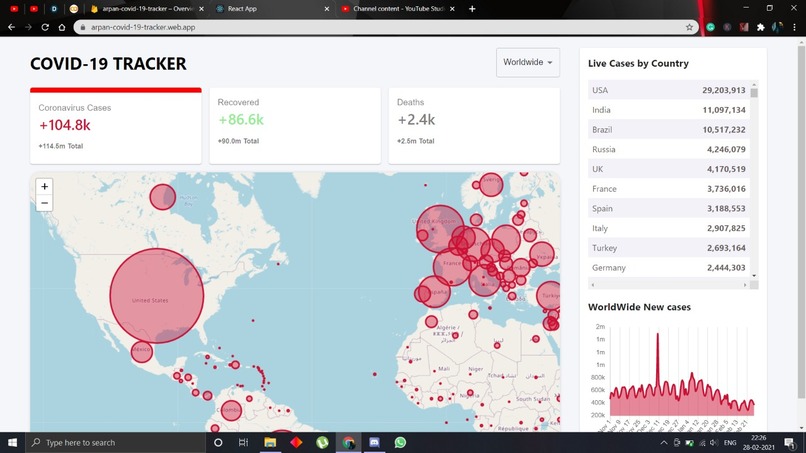Screen dimensions: 806x453
Task: Click the Russia row in the table
Action: pos(669,149)
